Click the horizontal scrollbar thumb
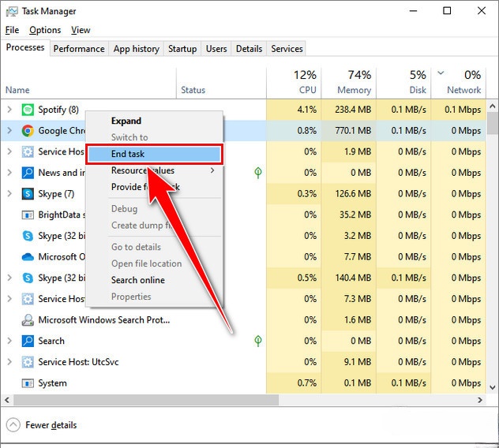Screen dimensions: 499x448 coord(146,400)
